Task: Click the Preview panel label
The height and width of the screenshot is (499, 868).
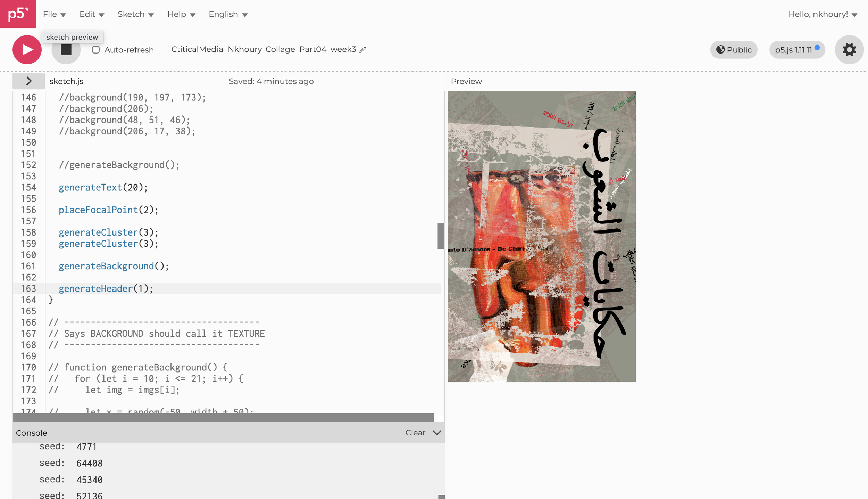Action: pos(466,81)
